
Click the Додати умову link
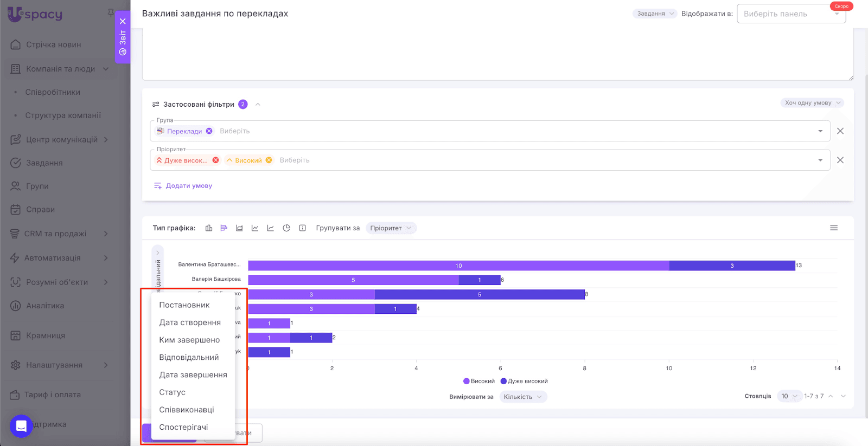(188, 186)
